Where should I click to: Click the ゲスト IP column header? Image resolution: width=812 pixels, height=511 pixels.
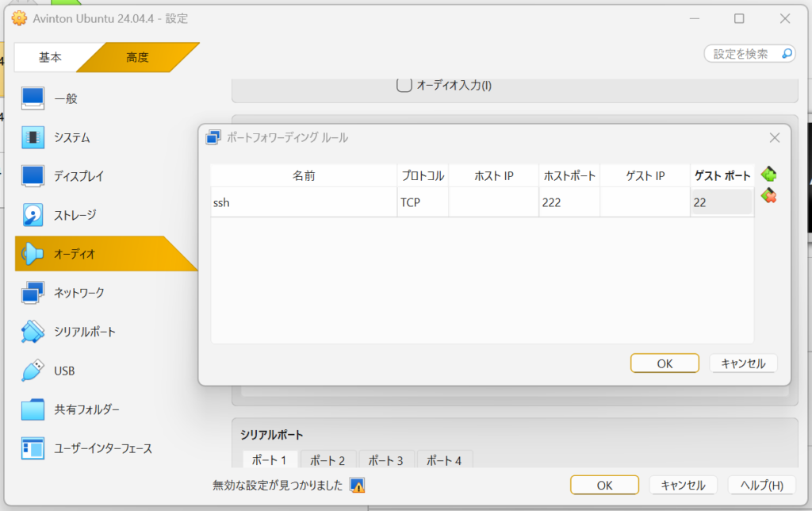pos(645,175)
